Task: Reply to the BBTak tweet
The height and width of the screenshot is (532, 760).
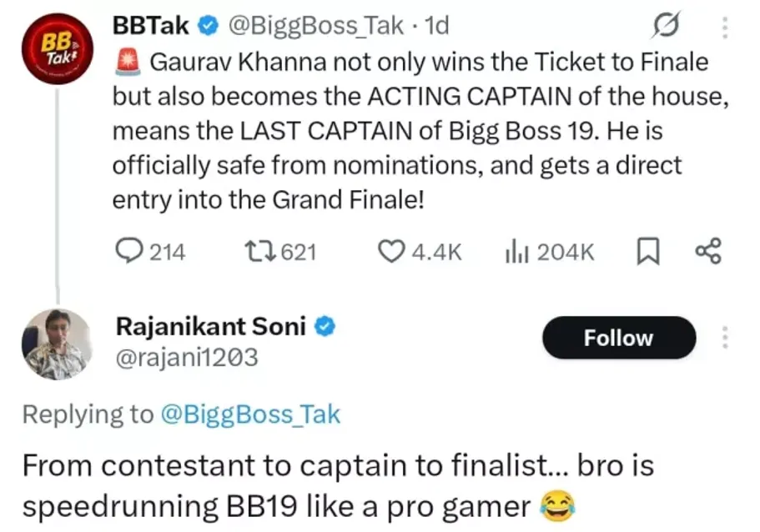Action: [128, 250]
